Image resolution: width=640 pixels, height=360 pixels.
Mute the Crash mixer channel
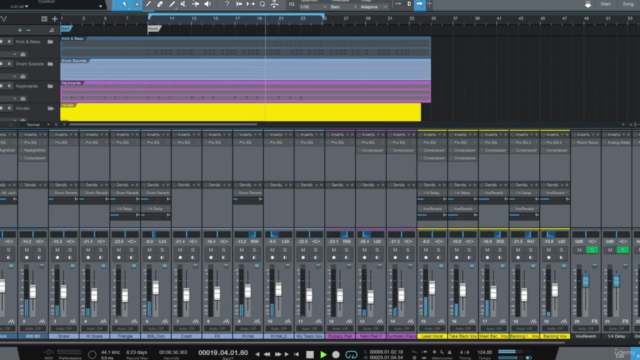click(180, 250)
